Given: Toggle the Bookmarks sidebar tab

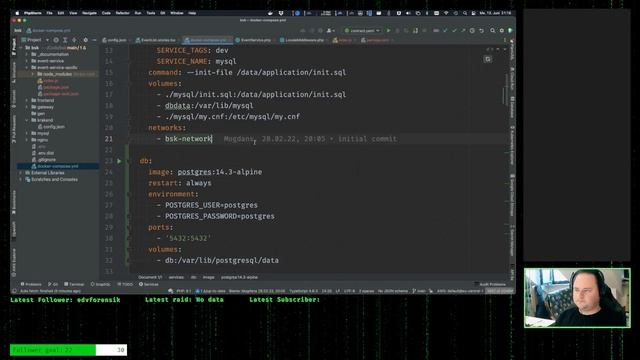Looking at the screenshot, I should [14, 202].
